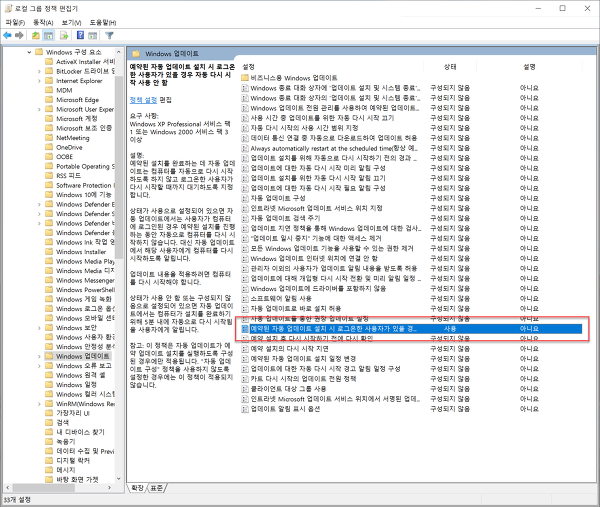The width and height of the screenshot is (600, 507).
Task: Select 데이터 통신 연결 중 자동으로 다운로드 policy
Action: click(334, 138)
